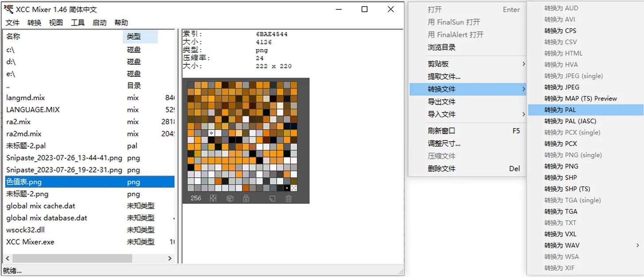Expand the 转换为 WAV submenu arrow
The image size is (644, 277).
click(x=638, y=245)
